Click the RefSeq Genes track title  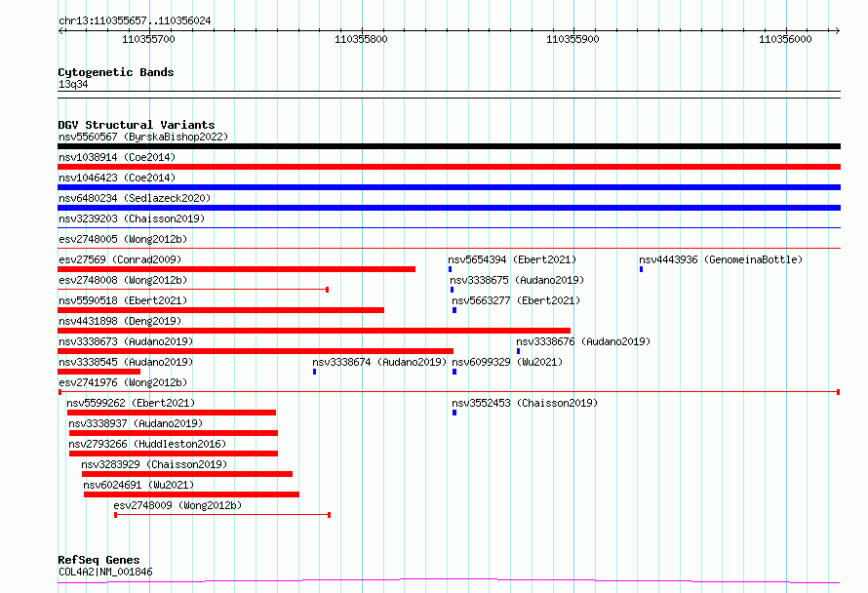(99, 560)
